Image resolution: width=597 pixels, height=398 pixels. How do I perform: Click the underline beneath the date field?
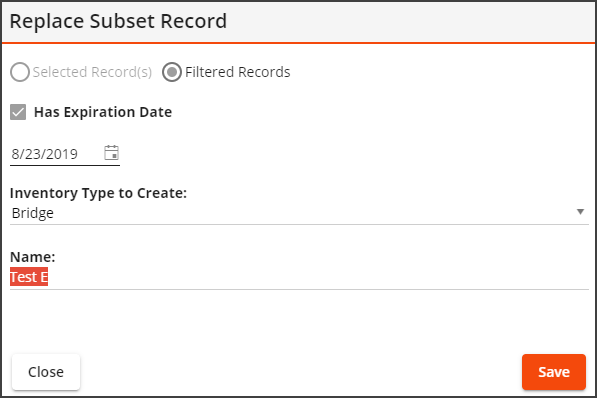[65, 165]
